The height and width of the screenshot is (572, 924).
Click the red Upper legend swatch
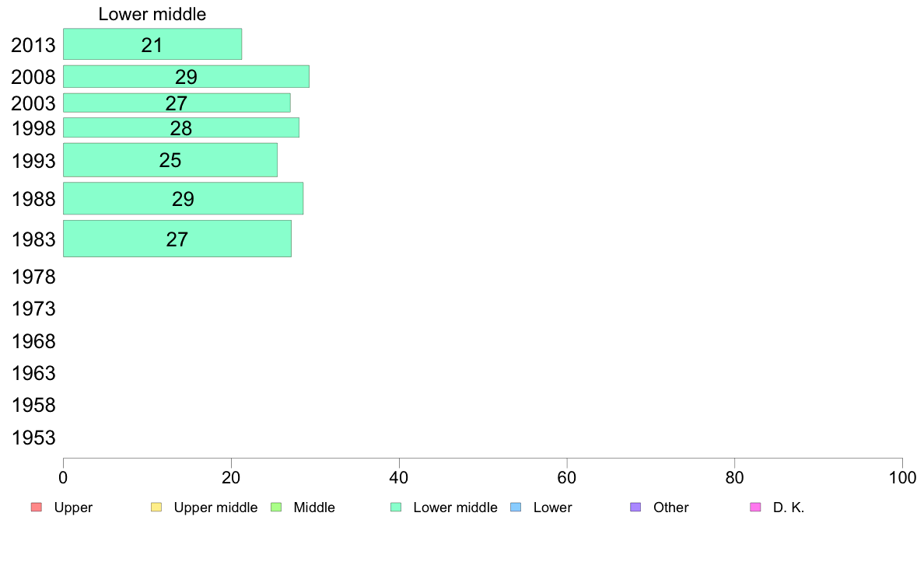tap(37, 507)
